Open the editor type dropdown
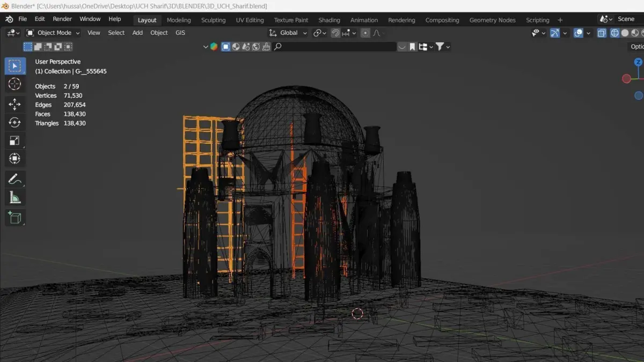 [13, 33]
